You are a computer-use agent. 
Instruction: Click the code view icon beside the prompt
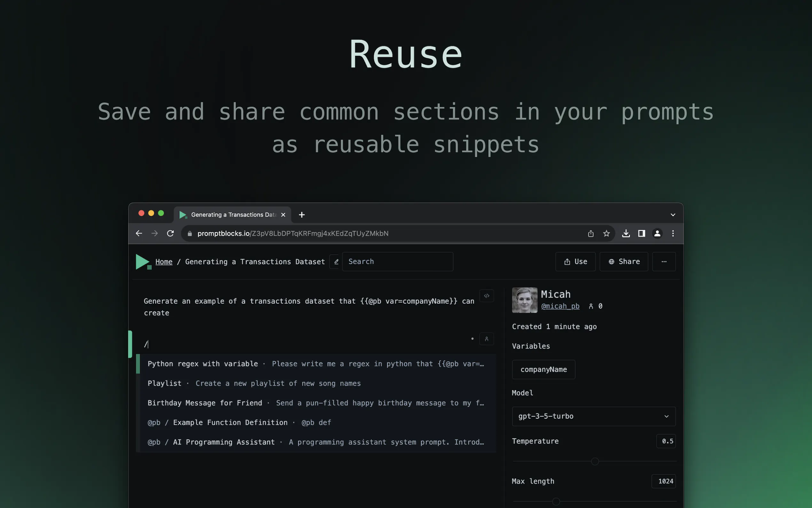[x=486, y=296]
